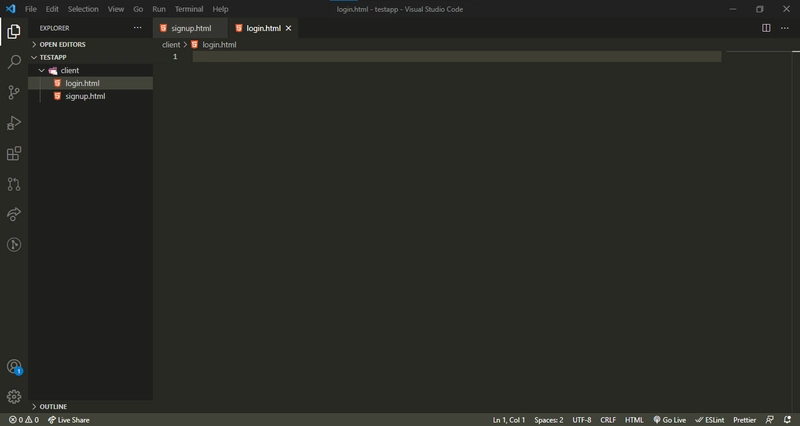Restore down the VS Code window
The image size is (800, 426).
[x=760, y=9]
